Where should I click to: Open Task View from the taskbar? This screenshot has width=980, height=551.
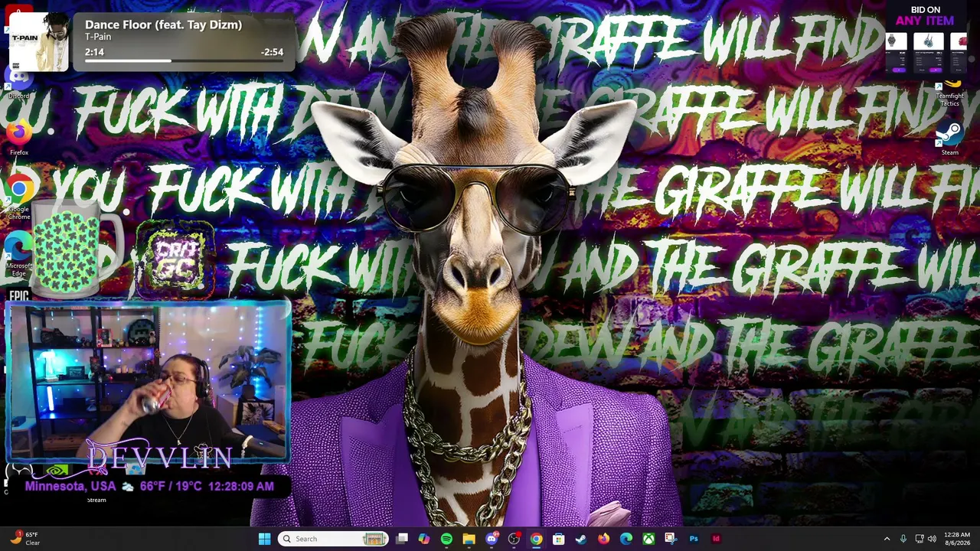(402, 539)
